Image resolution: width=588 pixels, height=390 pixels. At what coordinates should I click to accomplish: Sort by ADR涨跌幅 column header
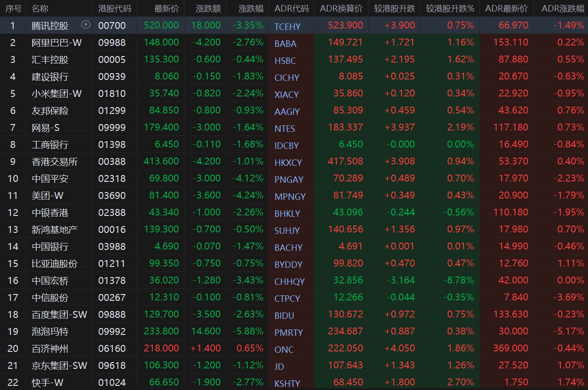point(563,8)
